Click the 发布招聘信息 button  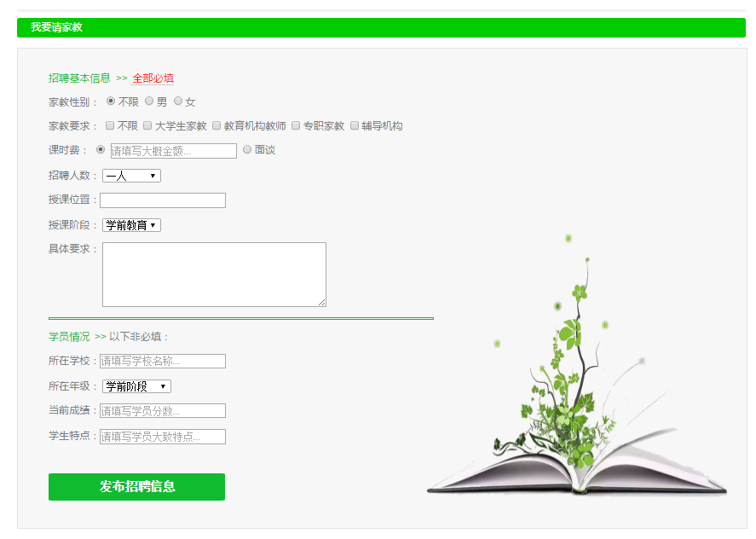[136, 487]
